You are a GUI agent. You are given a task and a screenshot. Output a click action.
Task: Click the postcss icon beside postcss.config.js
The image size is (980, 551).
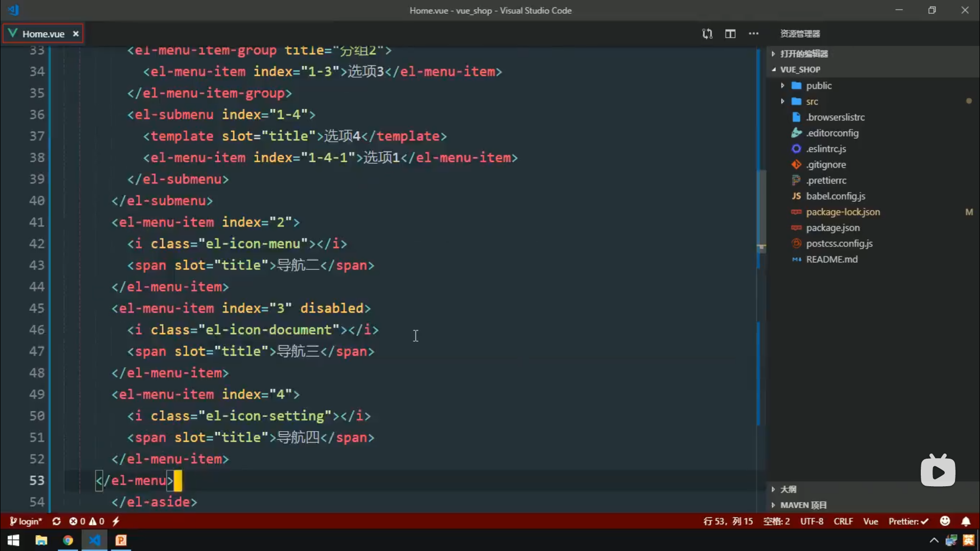coord(796,244)
